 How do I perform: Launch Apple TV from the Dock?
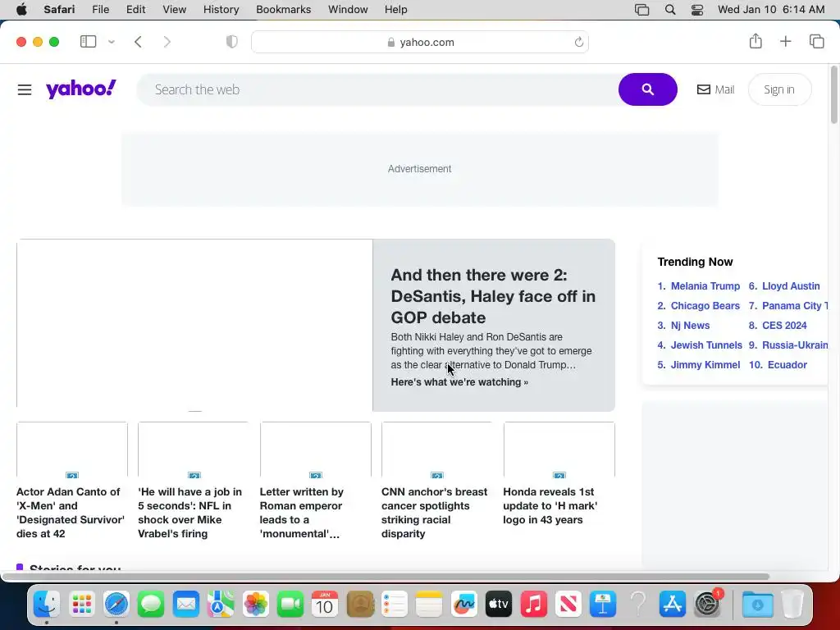point(499,605)
